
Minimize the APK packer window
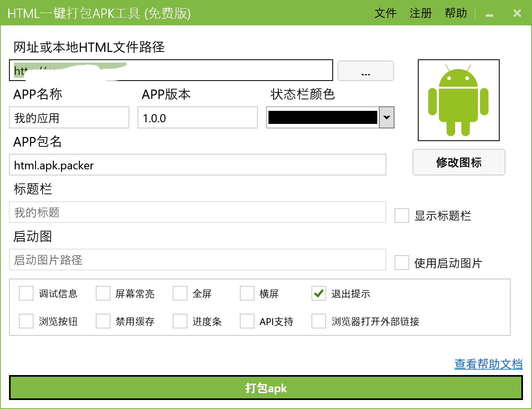[489, 14]
